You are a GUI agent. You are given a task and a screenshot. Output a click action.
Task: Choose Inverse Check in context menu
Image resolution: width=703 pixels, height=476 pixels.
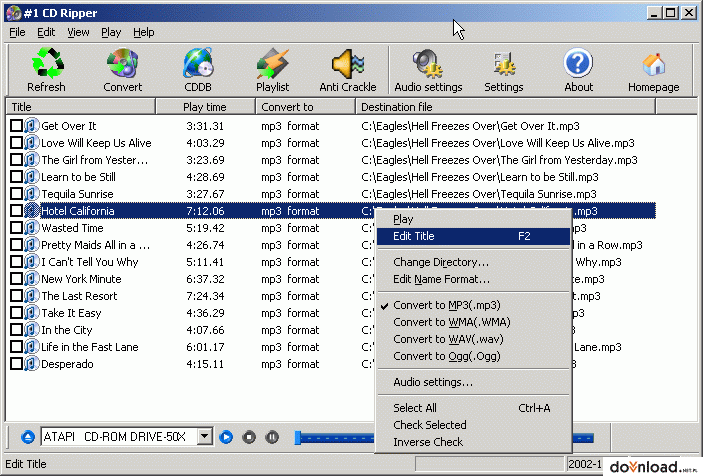(473, 442)
